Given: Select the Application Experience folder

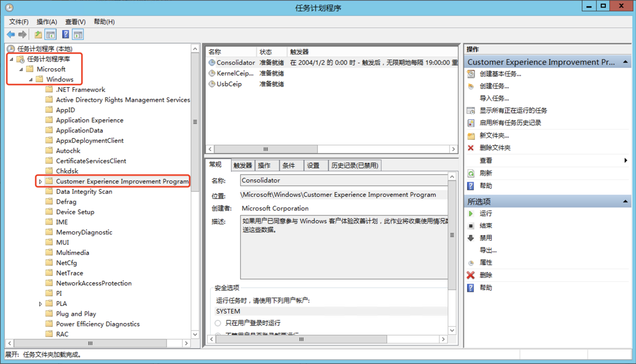Looking at the screenshot, I should [90, 120].
